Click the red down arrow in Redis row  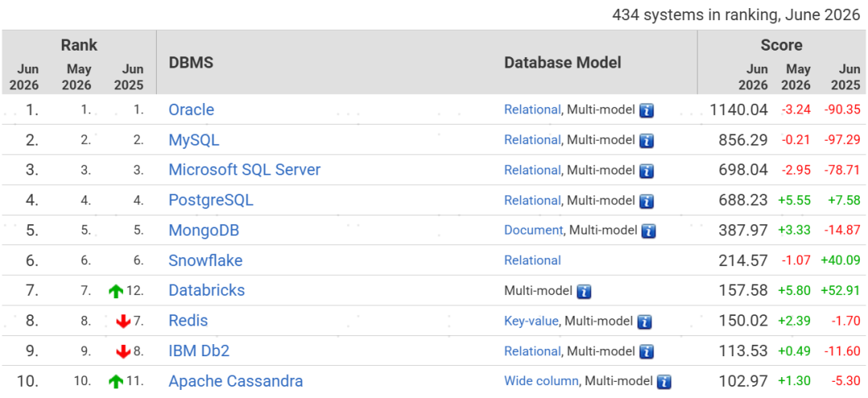tap(123, 321)
